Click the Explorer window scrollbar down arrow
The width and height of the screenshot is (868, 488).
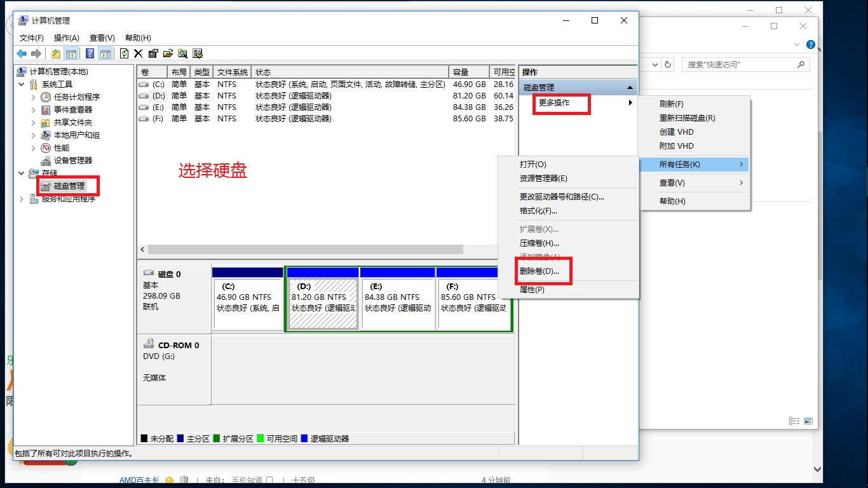(x=817, y=469)
